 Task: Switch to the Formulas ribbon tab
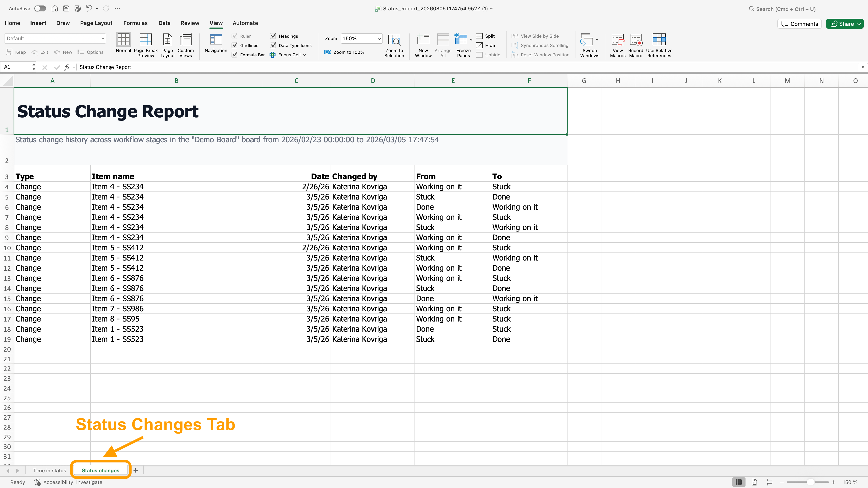tap(135, 23)
